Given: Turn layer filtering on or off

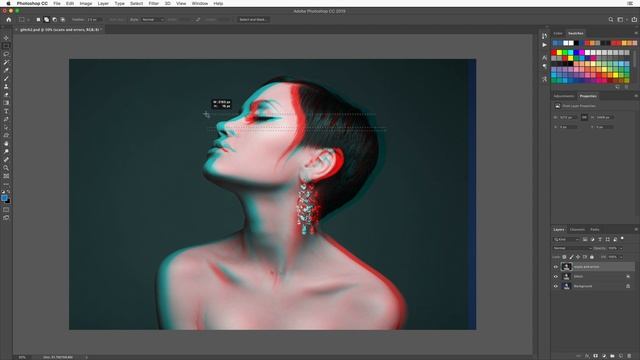Looking at the screenshot, I should coord(622,238).
